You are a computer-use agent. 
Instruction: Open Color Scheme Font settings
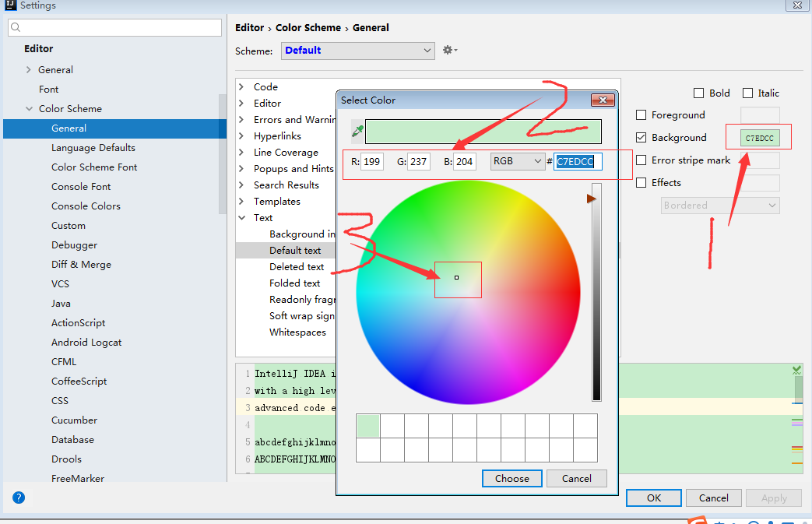(x=94, y=167)
